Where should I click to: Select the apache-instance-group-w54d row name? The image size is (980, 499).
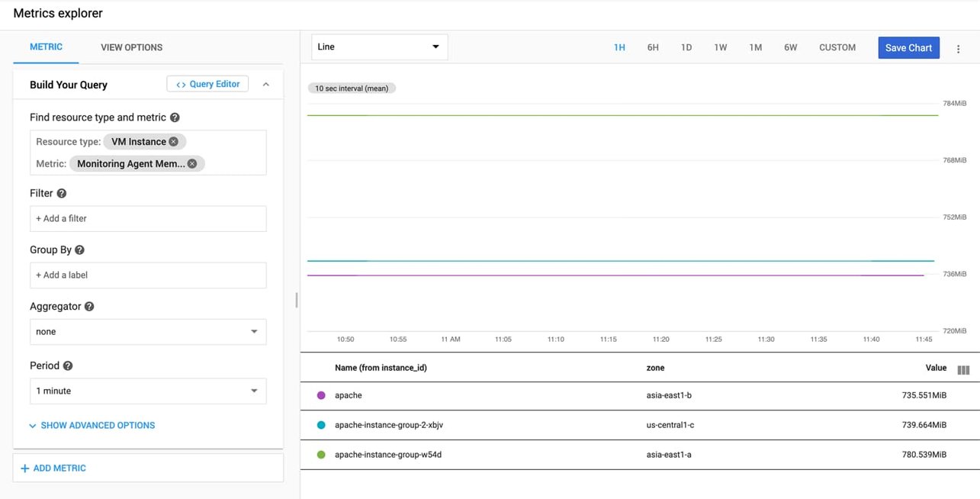(x=388, y=455)
